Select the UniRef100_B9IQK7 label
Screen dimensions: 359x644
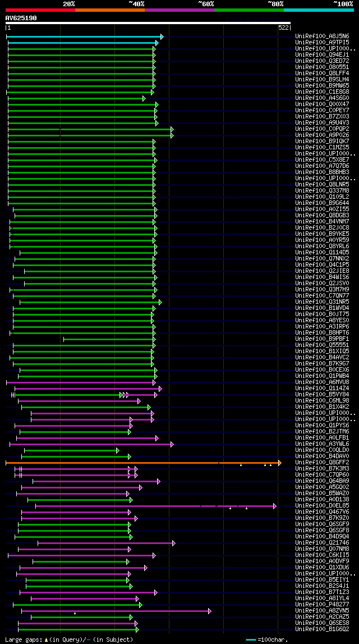(x=322, y=141)
